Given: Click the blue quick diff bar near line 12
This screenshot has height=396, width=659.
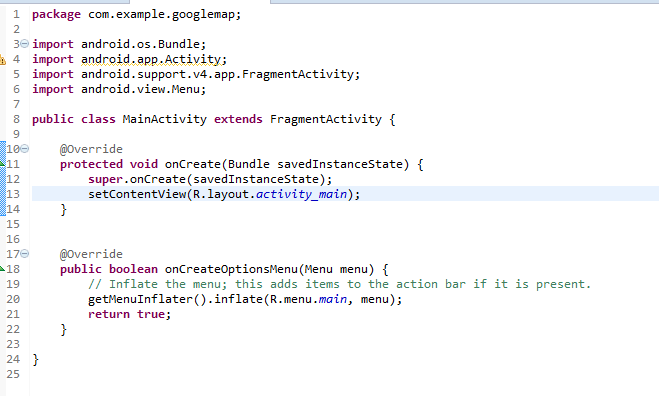Looking at the screenshot, I should (x=3, y=179).
